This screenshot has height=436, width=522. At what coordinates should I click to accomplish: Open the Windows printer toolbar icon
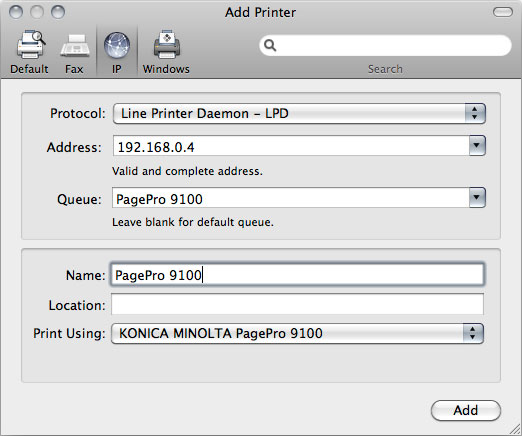point(167,44)
